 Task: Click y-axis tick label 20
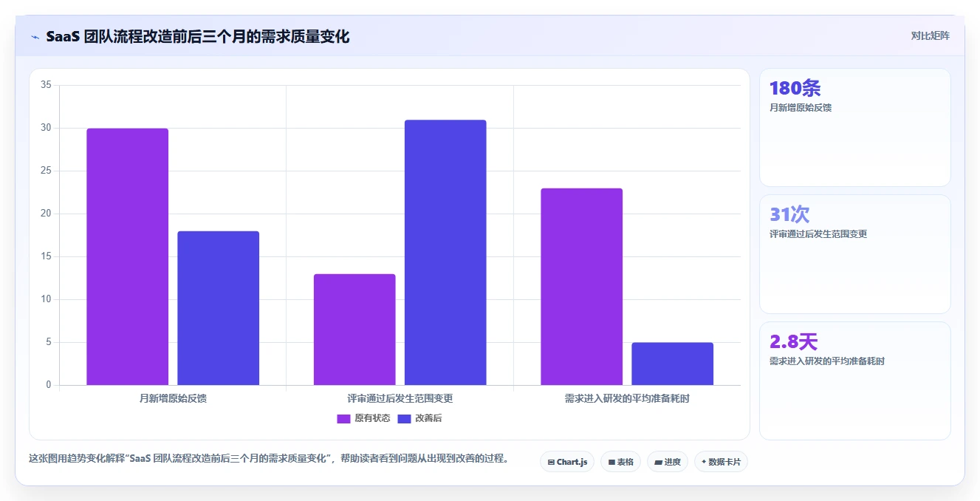(x=46, y=214)
